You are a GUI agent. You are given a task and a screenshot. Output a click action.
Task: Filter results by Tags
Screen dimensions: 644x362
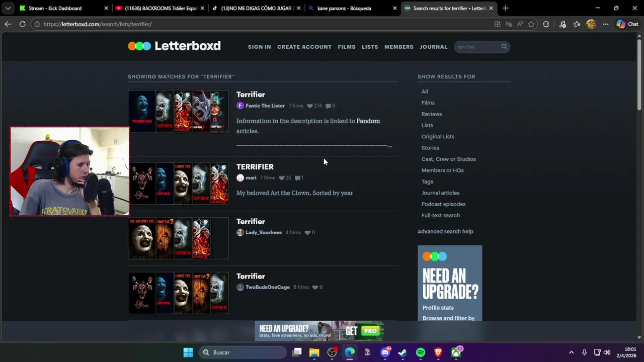point(427,182)
